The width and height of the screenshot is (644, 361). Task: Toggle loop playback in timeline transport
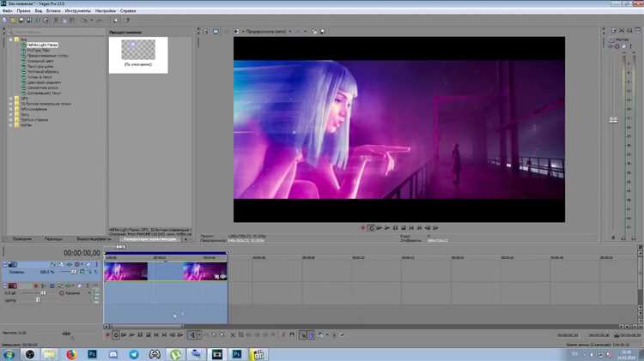click(116, 334)
